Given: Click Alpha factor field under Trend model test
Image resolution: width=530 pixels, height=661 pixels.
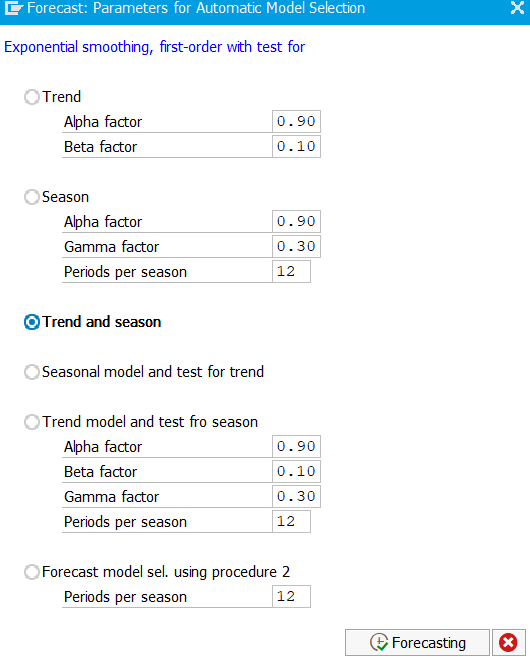Looking at the screenshot, I should [x=296, y=446].
